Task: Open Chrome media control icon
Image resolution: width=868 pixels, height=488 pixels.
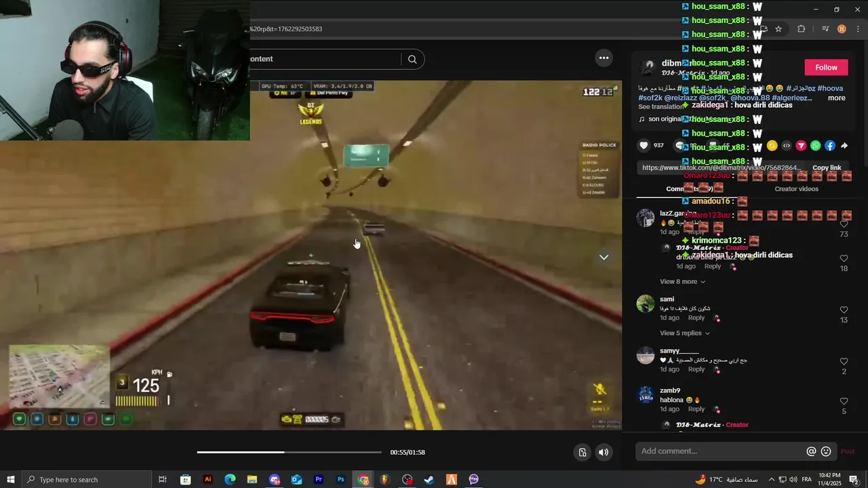Action: point(825,29)
